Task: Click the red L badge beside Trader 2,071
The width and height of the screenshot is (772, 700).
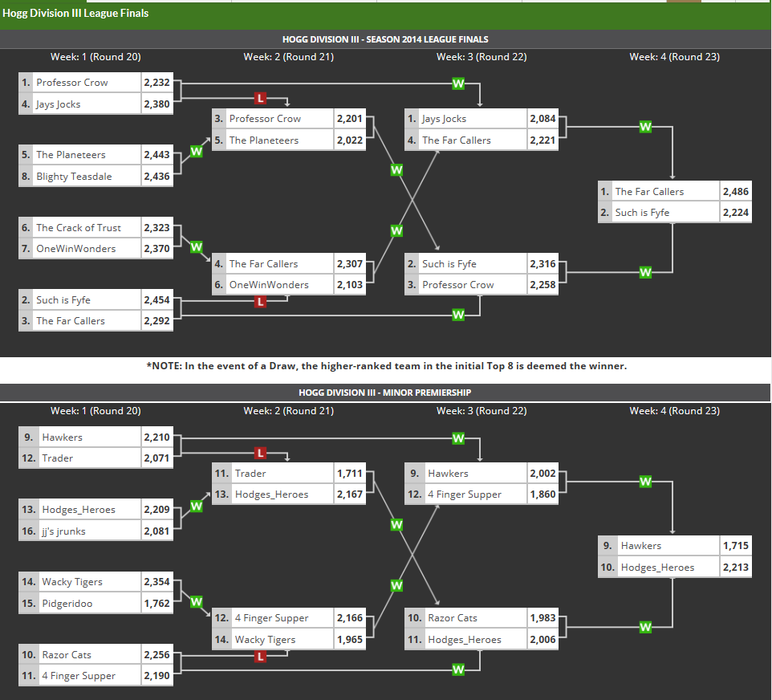Action: click(259, 453)
